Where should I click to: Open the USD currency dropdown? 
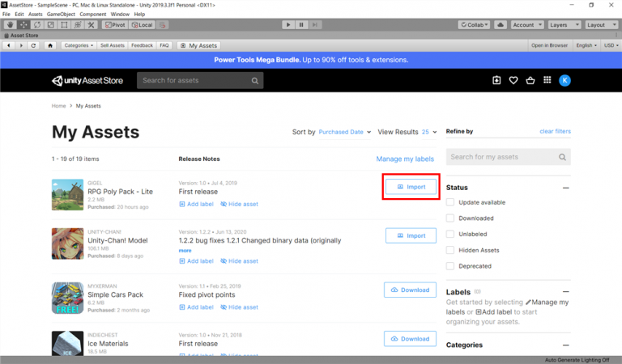pyautogui.click(x=611, y=45)
